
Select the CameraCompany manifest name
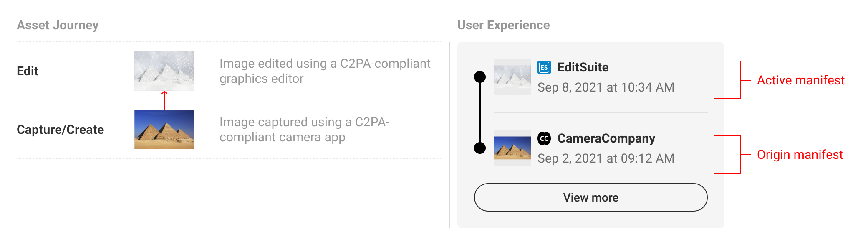[606, 138]
